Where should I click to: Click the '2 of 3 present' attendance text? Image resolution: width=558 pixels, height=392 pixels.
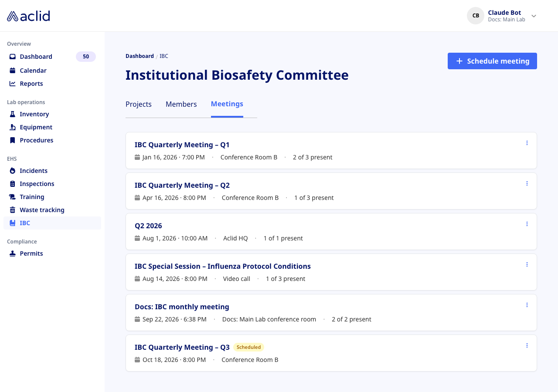[313, 157]
